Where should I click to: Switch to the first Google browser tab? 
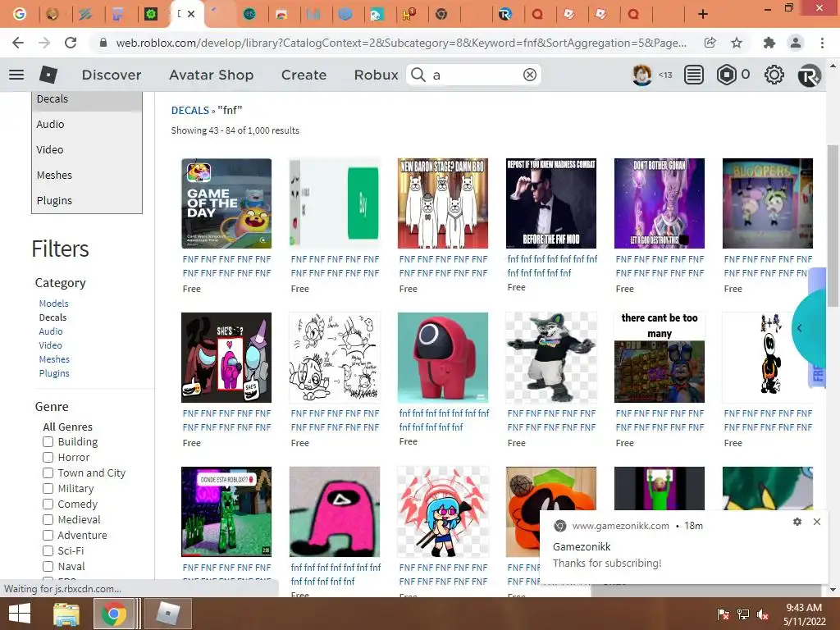click(20, 14)
